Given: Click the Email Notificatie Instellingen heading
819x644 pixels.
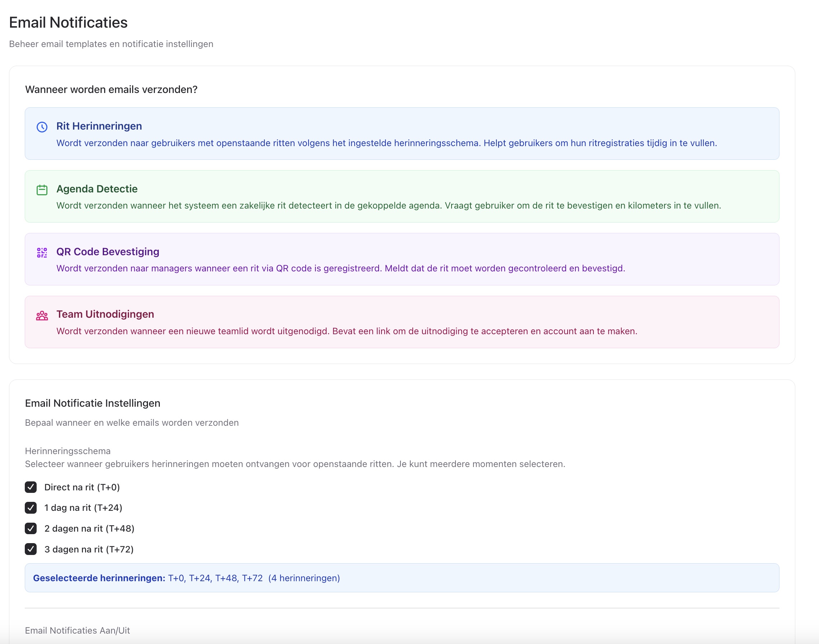Looking at the screenshot, I should tap(93, 403).
